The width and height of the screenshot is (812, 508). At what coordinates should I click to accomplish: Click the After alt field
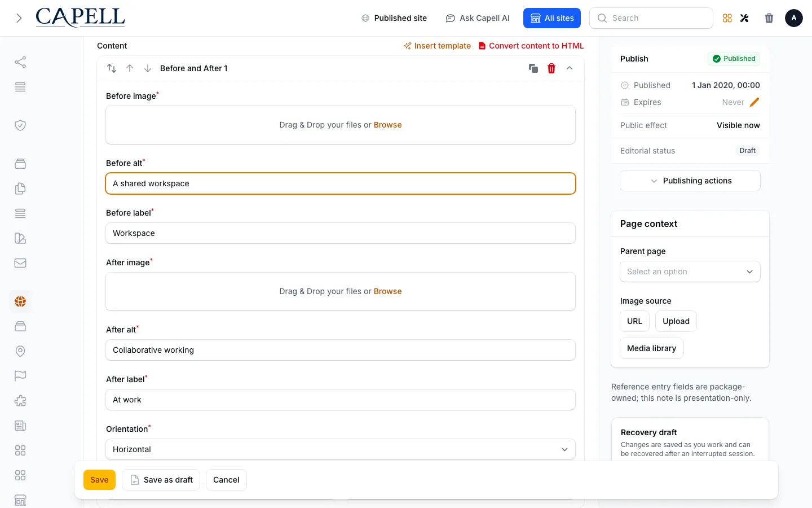pos(341,350)
